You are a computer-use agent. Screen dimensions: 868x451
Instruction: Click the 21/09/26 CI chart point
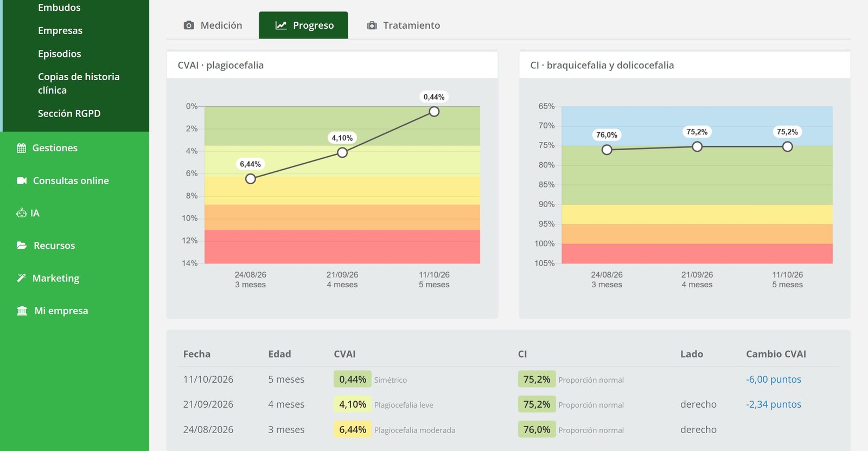coord(697,146)
